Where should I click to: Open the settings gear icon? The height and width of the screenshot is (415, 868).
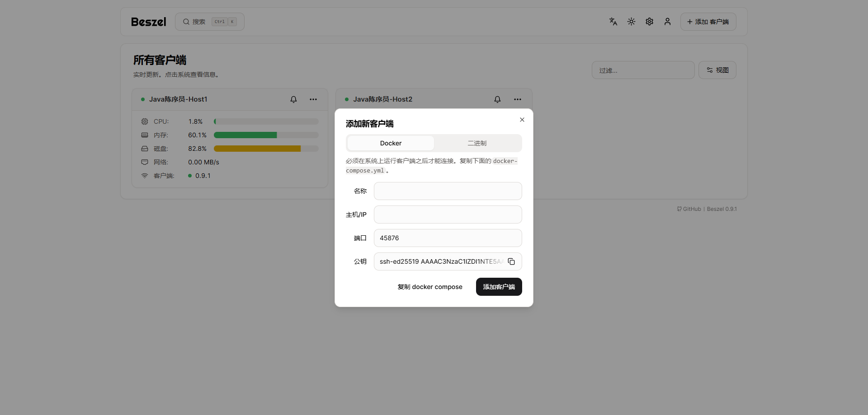[649, 22]
